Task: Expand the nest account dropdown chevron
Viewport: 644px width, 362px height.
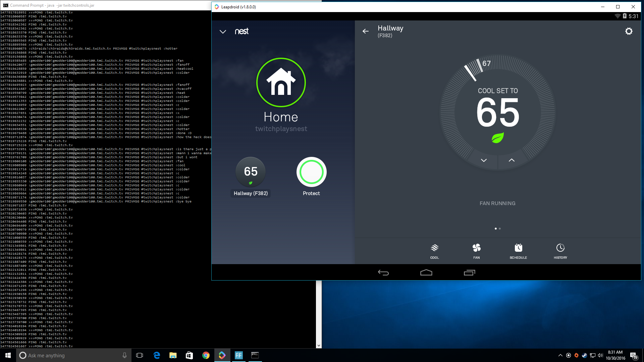Action: 223,32
